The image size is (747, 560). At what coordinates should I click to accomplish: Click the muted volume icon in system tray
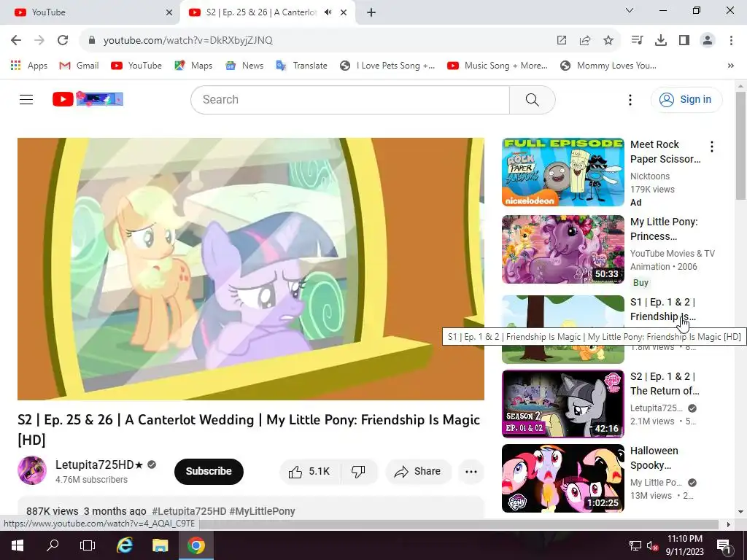point(652,545)
